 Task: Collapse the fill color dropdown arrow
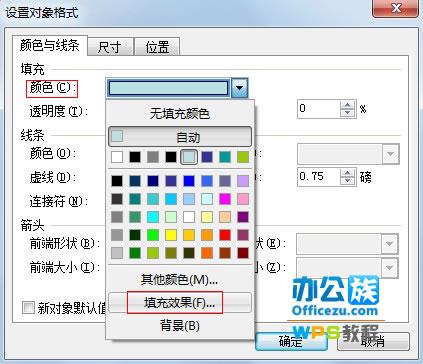pyautogui.click(x=239, y=88)
